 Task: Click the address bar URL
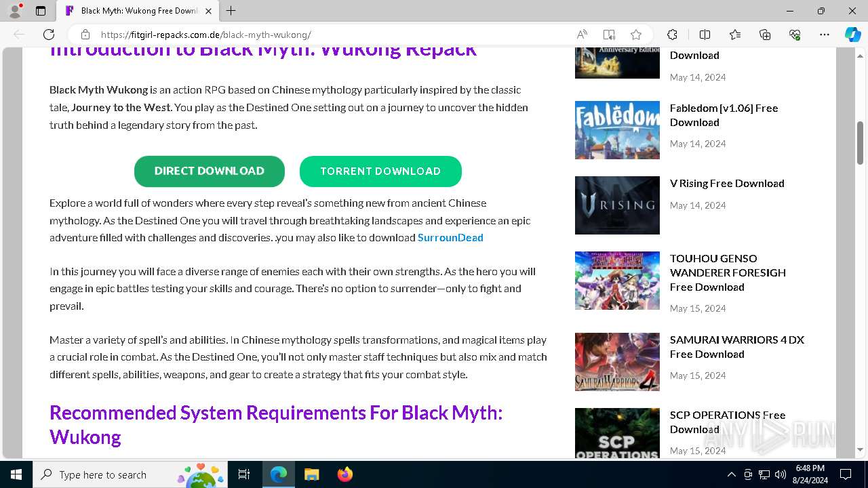click(x=206, y=35)
